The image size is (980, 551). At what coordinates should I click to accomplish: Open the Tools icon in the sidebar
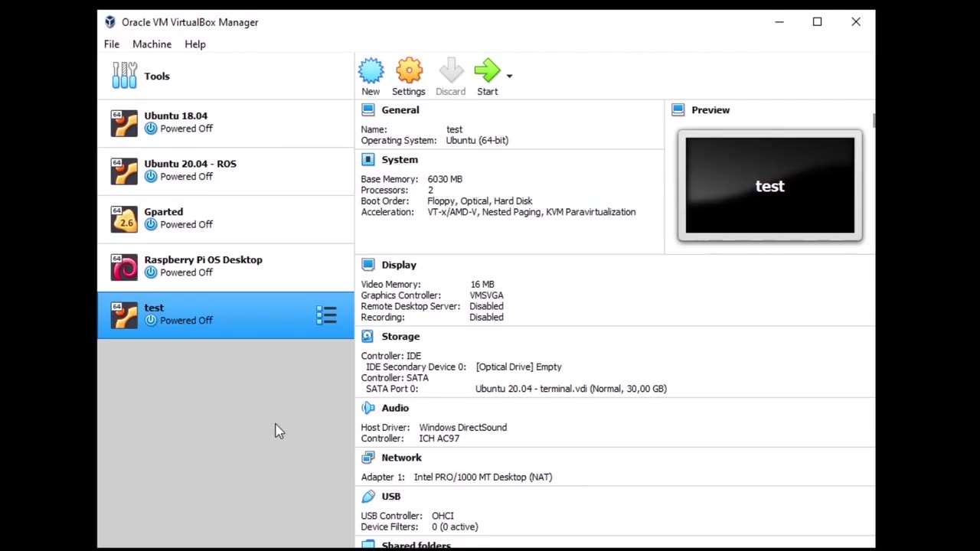tap(124, 76)
